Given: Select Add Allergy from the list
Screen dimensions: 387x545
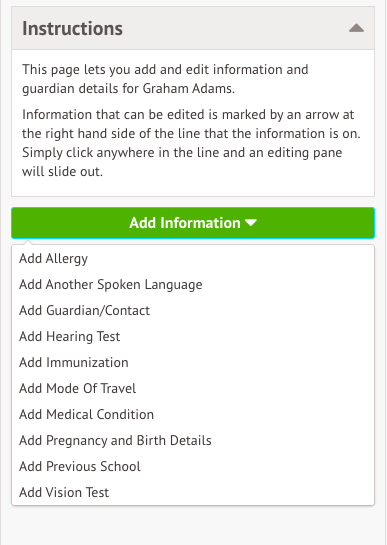Looking at the screenshot, I should click(x=193, y=259).
